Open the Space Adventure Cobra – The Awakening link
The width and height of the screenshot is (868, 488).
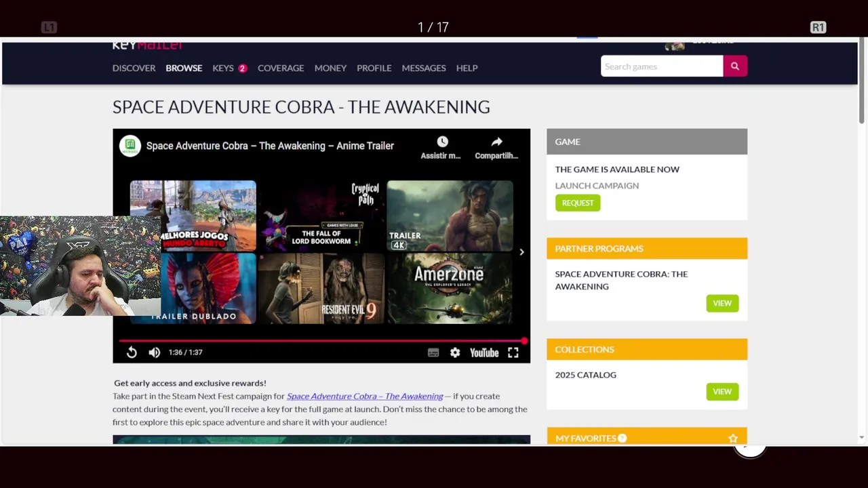pos(365,396)
